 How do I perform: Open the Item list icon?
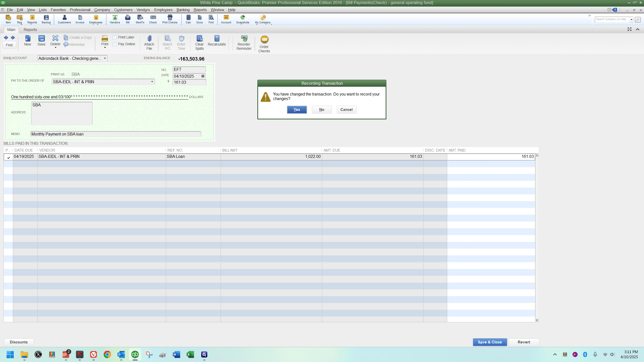8,19
